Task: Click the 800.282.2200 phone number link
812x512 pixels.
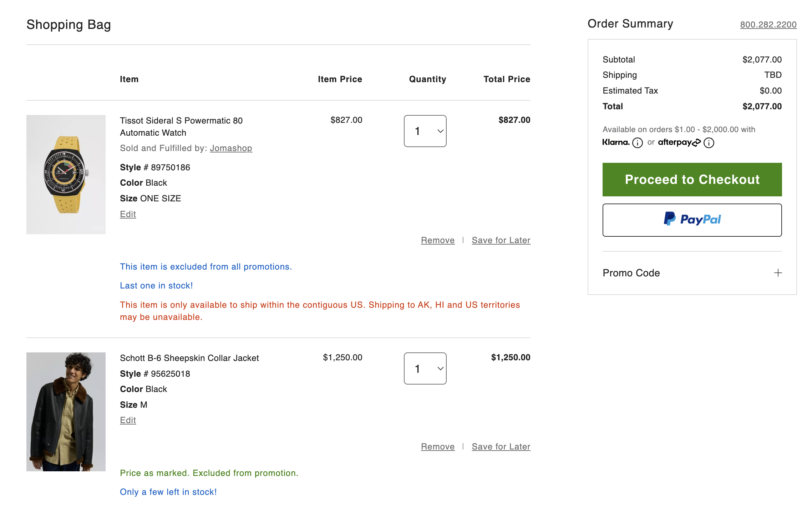Action: pyautogui.click(x=768, y=25)
